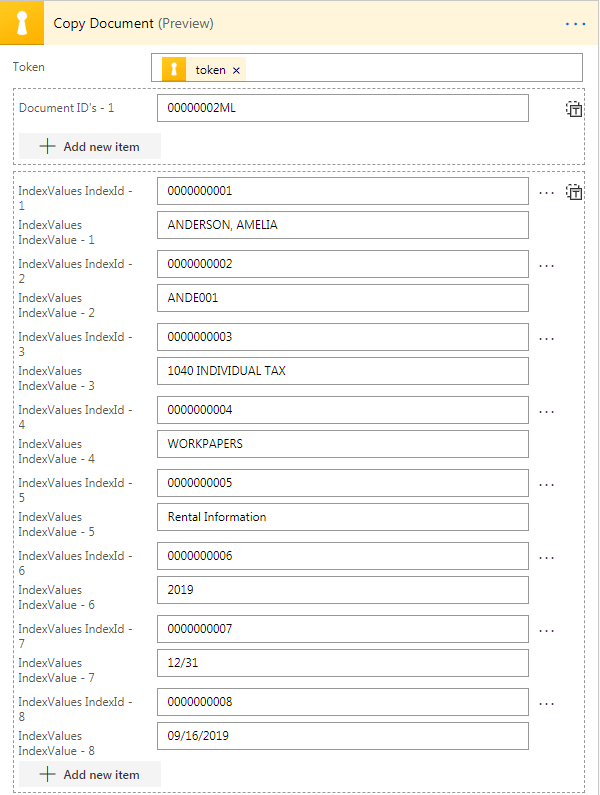The image size is (600, 795).
Task: Toggle array input mode for Document ID's
Action: click(574, 109)
